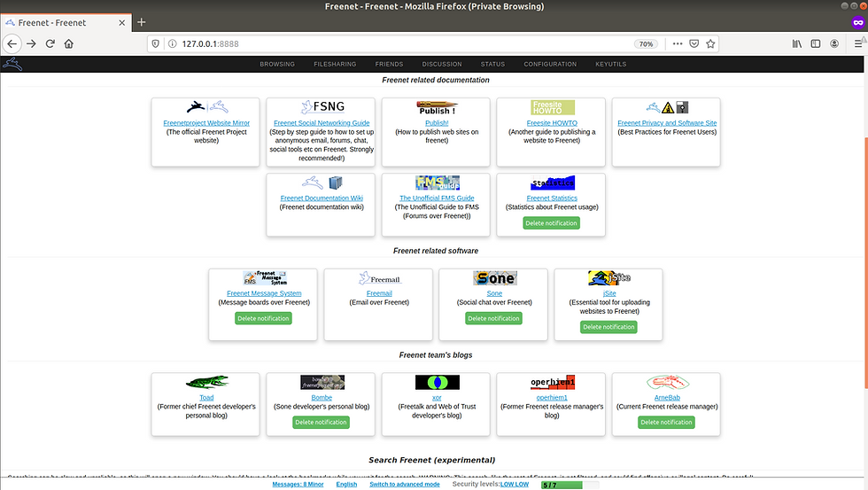Click the Freemail logo image
868x490 pixels.
coord(379,278)
